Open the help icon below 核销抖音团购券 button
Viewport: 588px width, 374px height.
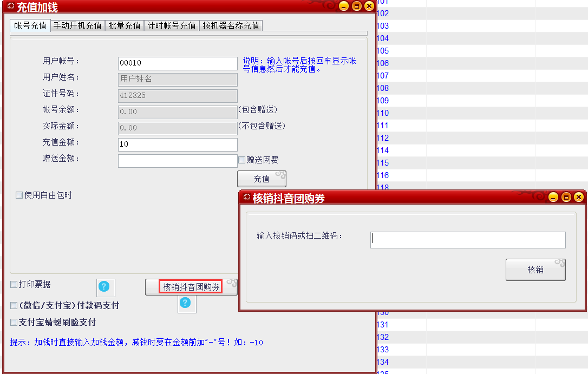(185, 303)
